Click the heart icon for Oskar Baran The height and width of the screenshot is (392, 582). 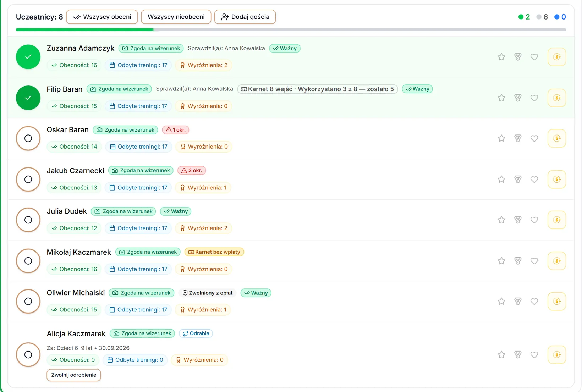click(534, 138)
